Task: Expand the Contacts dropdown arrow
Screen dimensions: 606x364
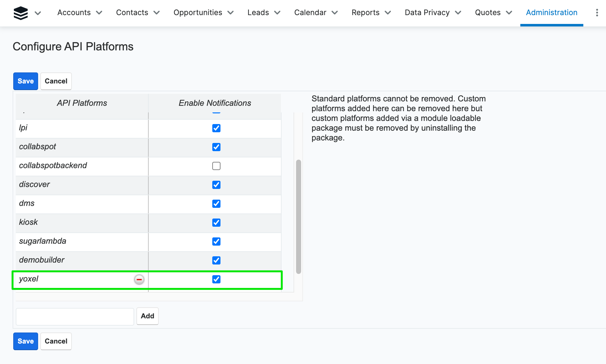Action: pos(157,13)
